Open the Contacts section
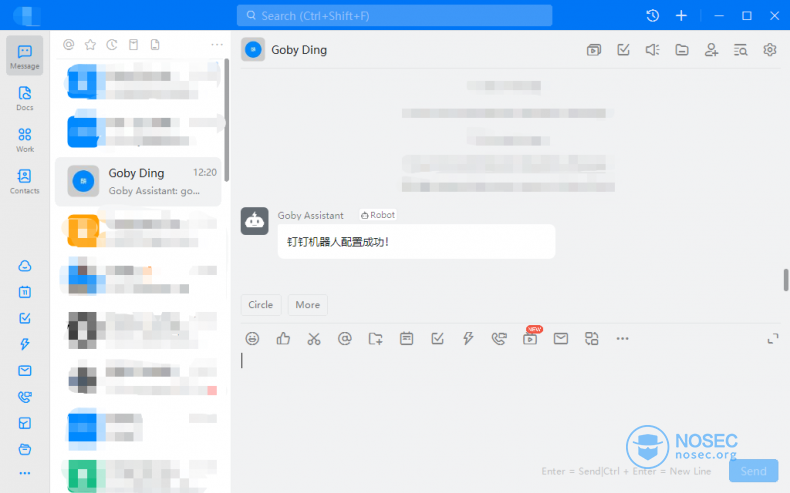Screen dimensions: 790x493 click(x=24, y=181)
